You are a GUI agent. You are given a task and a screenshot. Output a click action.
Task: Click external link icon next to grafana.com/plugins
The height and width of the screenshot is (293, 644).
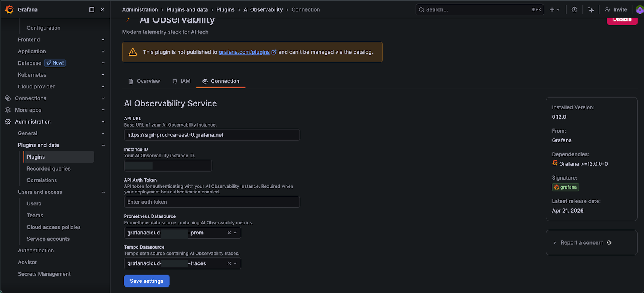point(274,52)
